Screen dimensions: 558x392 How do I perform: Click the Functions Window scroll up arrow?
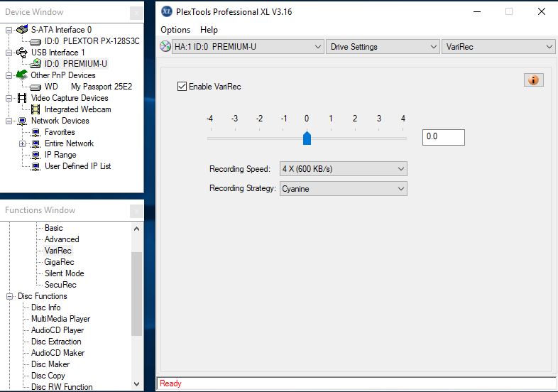[136, 229]
